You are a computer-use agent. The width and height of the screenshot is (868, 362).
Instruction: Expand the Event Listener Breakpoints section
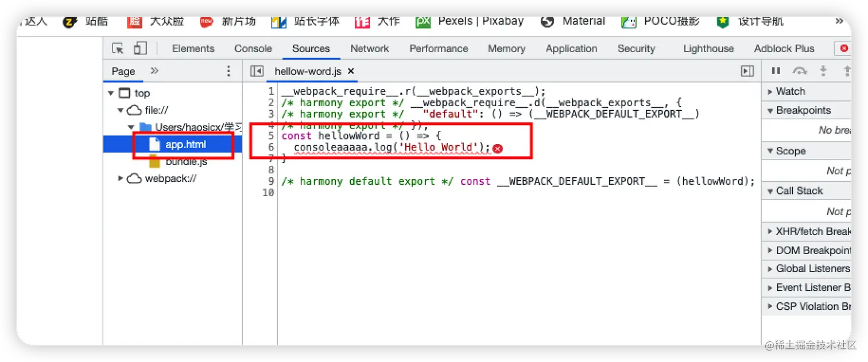806,287
